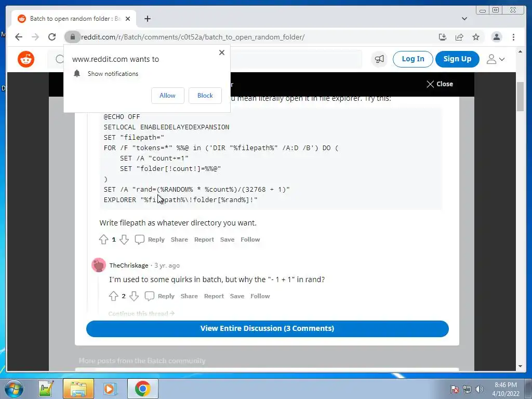Click the Sign Up button

click(457, 59)
